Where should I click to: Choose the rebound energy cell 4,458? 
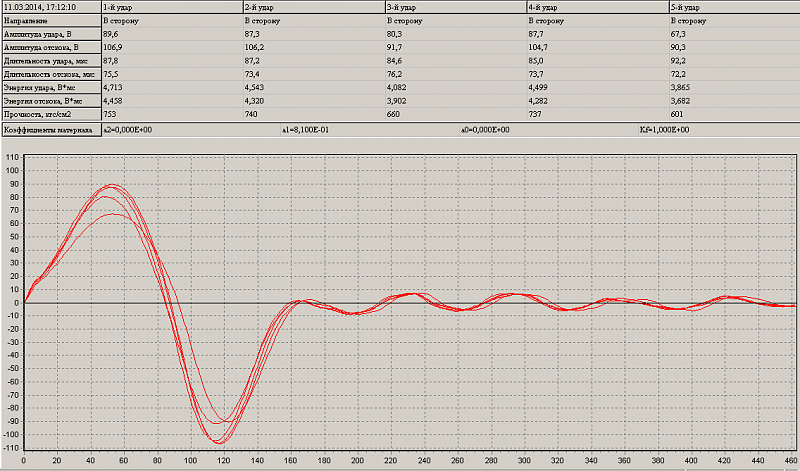113,101
